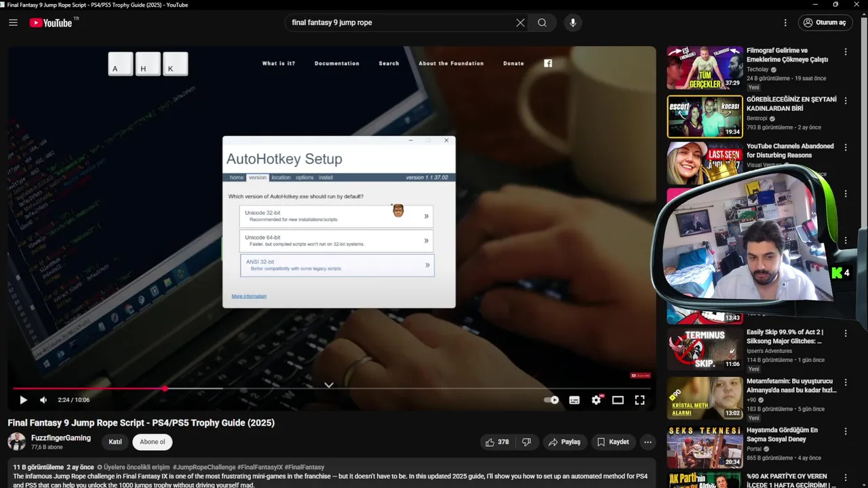
Task: Share the video via Paylaş
Action: (564, 442)
